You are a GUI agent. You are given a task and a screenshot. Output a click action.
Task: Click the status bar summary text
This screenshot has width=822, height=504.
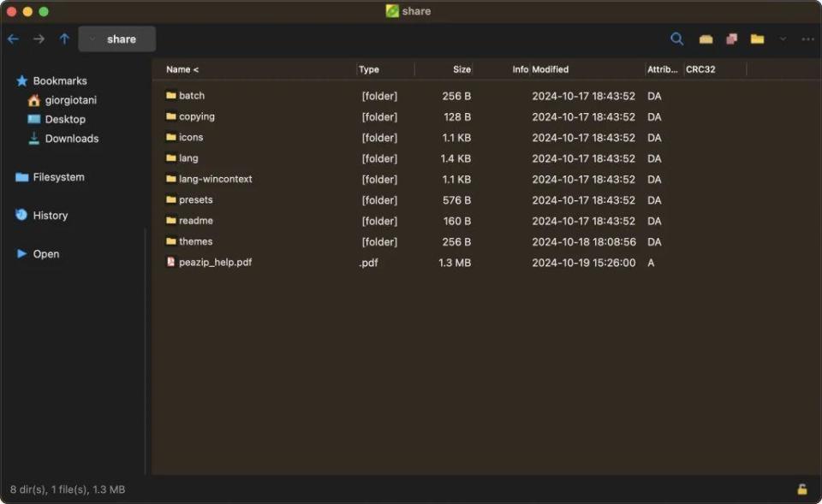(68, 489)
